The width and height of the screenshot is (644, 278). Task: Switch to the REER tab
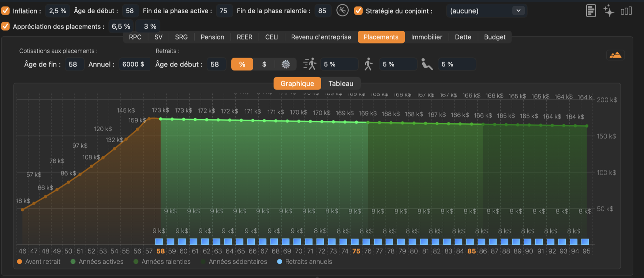[x=244, y=37]
